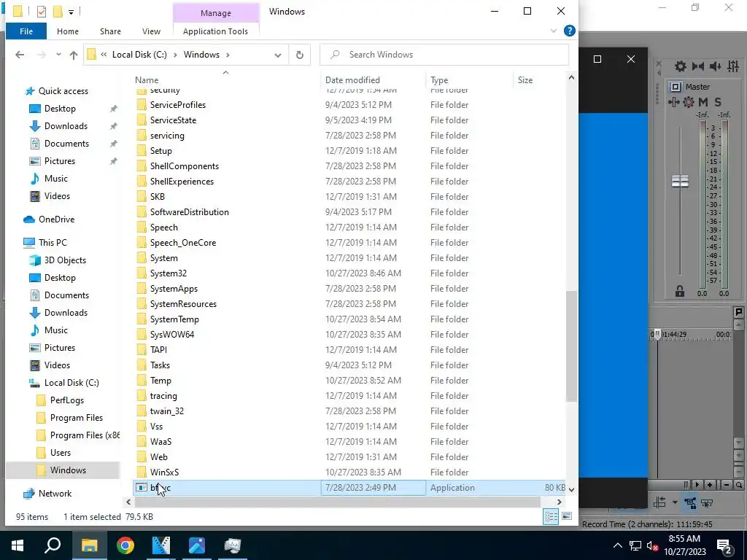Zoom in timeline with plus button
The height and width of the screenshot is (560, 747).
[710, 485]
